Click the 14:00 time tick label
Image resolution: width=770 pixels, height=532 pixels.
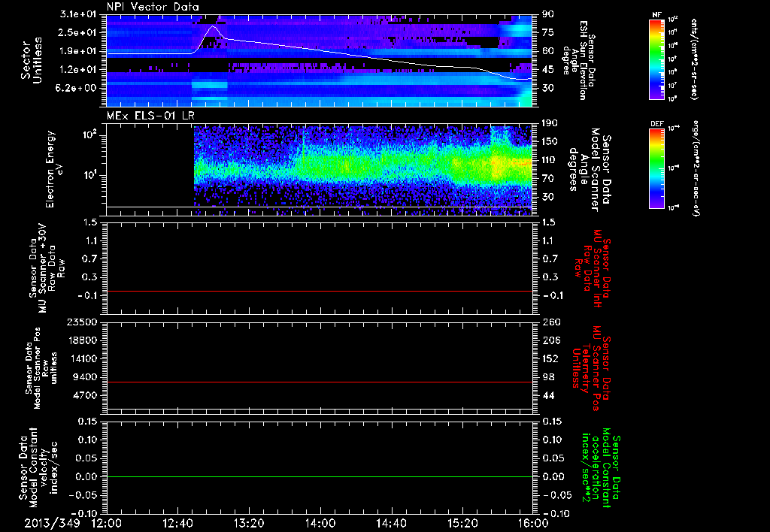pos(320,523)
